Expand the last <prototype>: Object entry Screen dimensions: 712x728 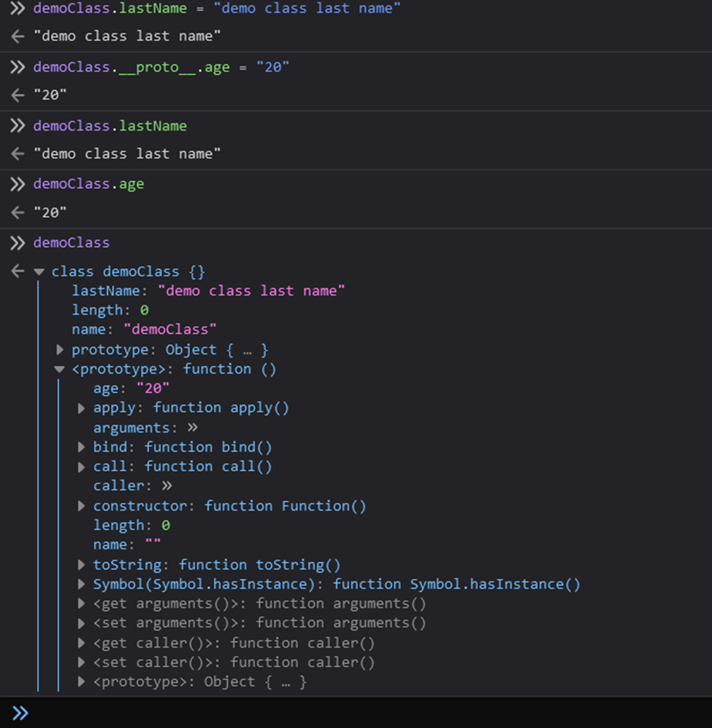tap(81, 681)
